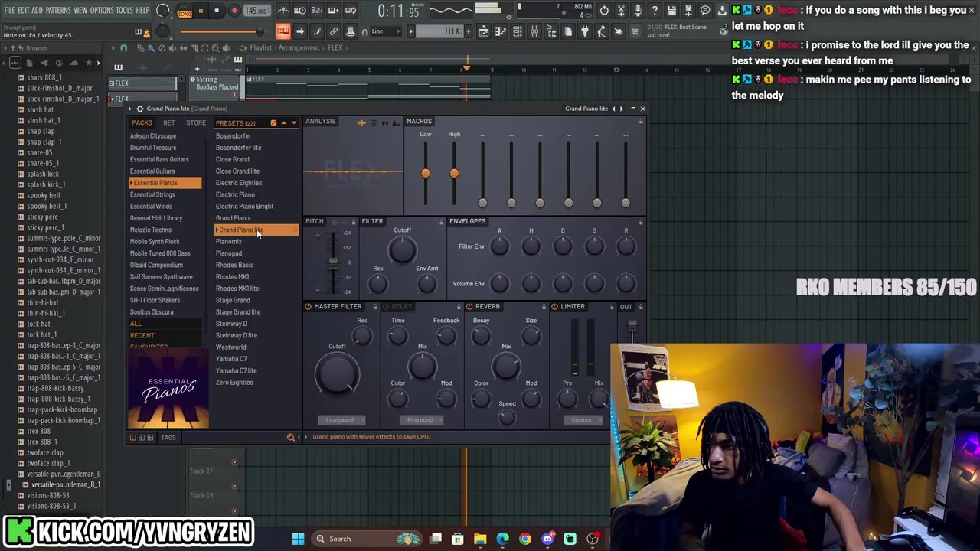Open Windows Start menu

(298, 539)
